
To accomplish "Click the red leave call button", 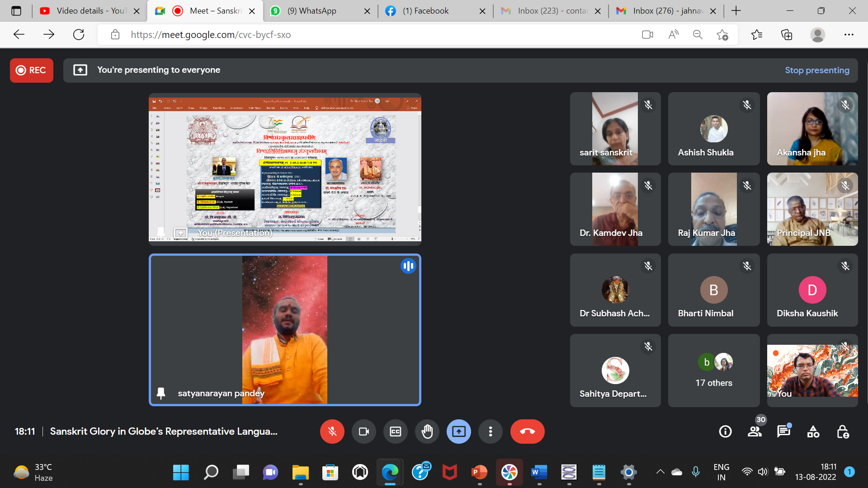I will click(x=527, y=432).
